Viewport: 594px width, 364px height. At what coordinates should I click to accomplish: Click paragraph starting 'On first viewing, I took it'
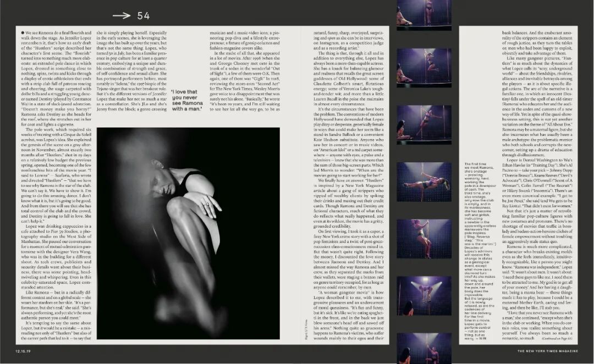coord(349,259)
